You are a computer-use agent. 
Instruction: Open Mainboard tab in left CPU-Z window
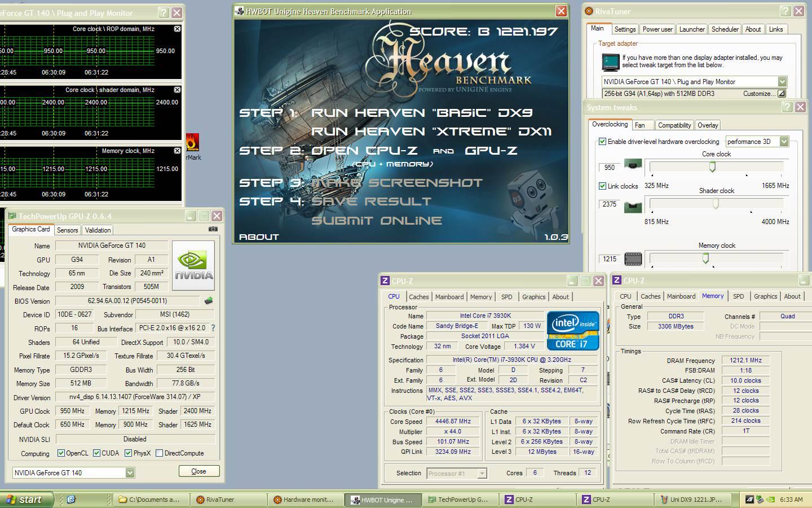(x=449, y=296)
